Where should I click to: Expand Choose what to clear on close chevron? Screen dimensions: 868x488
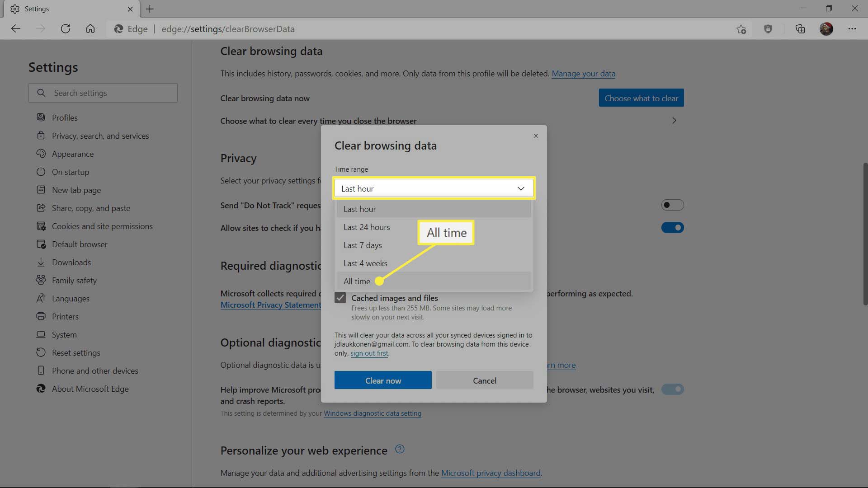(674, 121)
